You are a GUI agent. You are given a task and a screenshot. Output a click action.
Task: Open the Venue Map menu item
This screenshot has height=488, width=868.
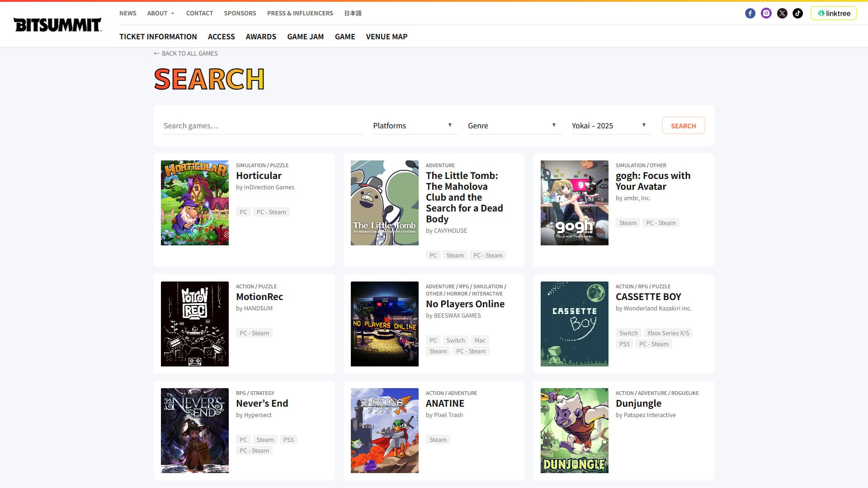pos(387,37)
